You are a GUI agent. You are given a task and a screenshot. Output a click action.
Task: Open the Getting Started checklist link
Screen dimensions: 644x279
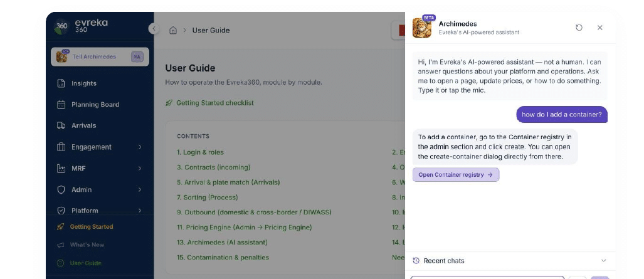pyautogui.click(x=215, y=103)
